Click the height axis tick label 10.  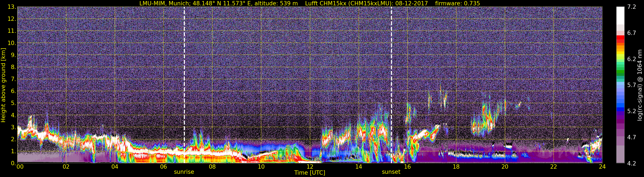point(11,43)
